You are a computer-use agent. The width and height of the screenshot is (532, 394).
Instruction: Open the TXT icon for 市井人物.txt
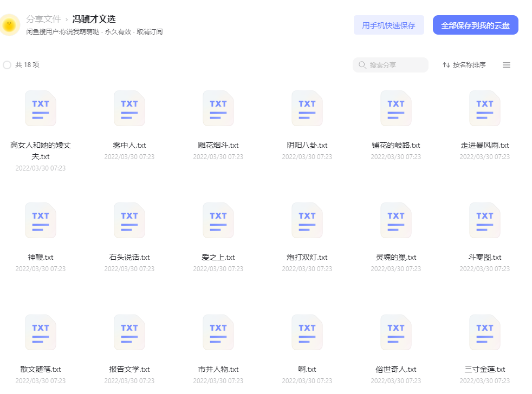coord(218,332)
